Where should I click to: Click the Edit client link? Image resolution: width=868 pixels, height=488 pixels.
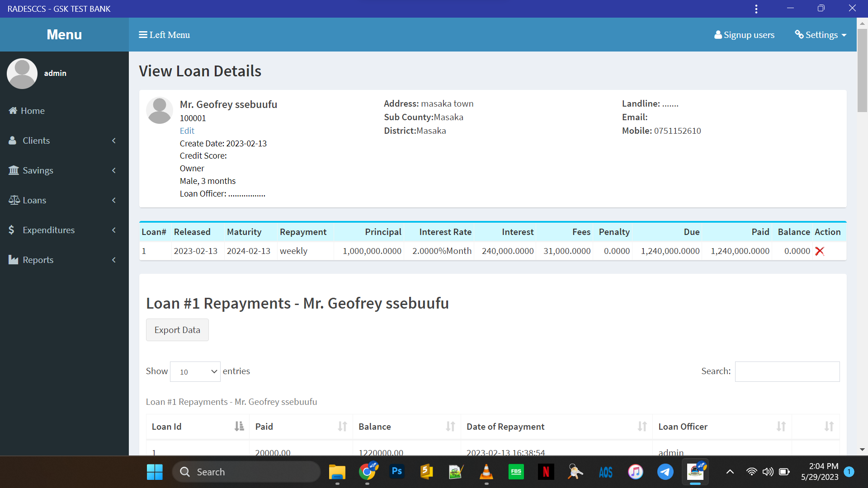coord(187,131)
